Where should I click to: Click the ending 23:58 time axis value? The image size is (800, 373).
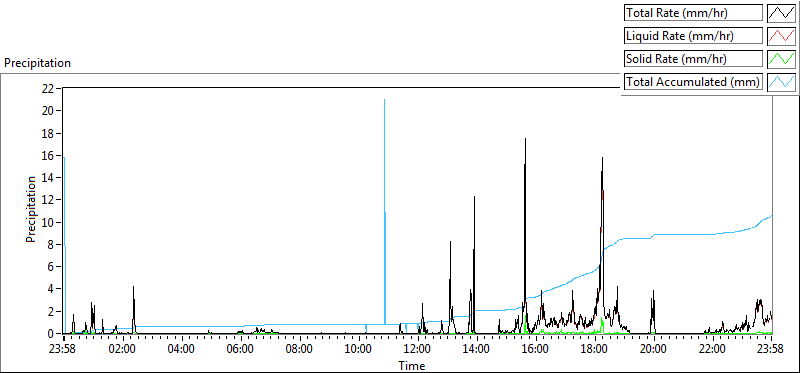tap(770, 350)
